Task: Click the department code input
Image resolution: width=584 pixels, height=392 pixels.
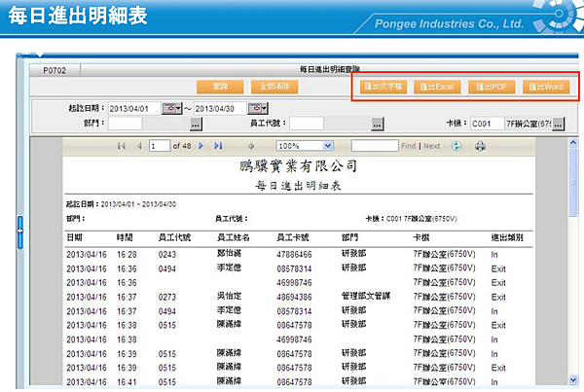Action: pyautogui.click(x=125, y=124)
